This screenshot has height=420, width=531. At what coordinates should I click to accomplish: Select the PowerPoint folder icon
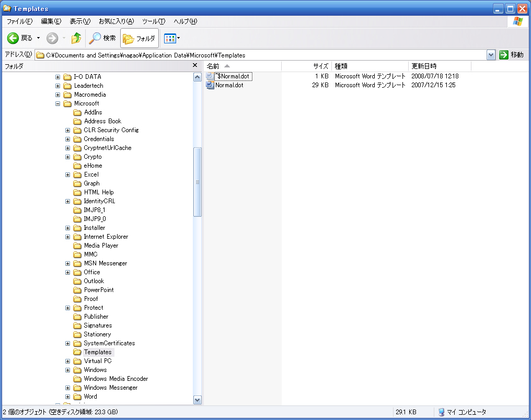[x=77, y=290]
